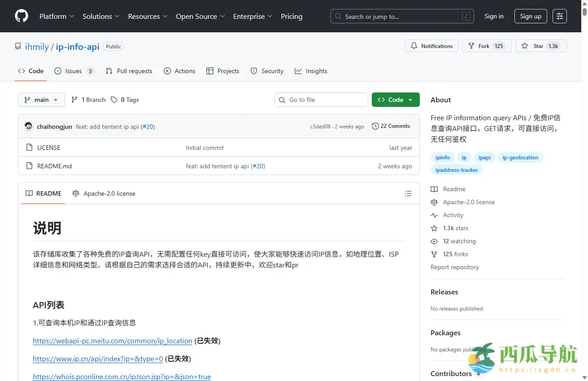Click the Insights graph icon

298,71
